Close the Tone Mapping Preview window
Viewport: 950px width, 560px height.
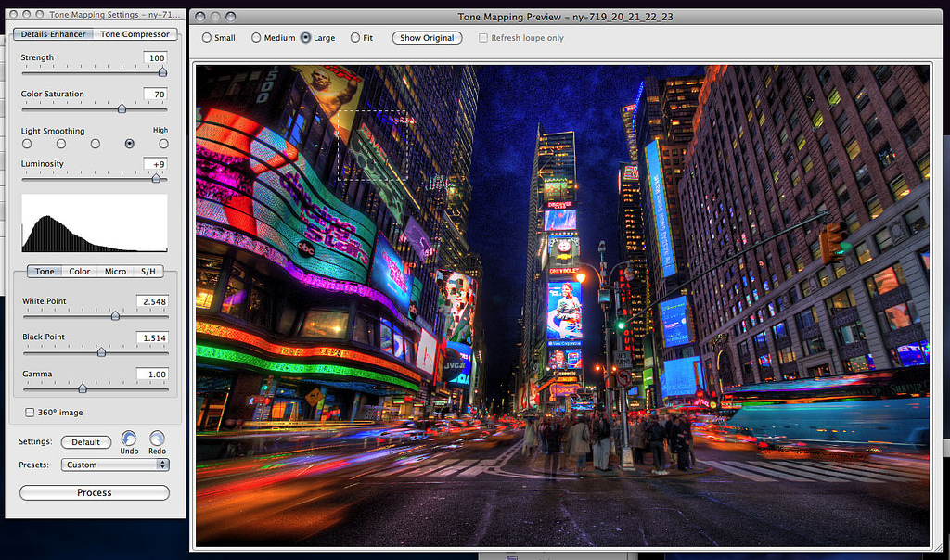pyautogui.click(x=200, y=17)
